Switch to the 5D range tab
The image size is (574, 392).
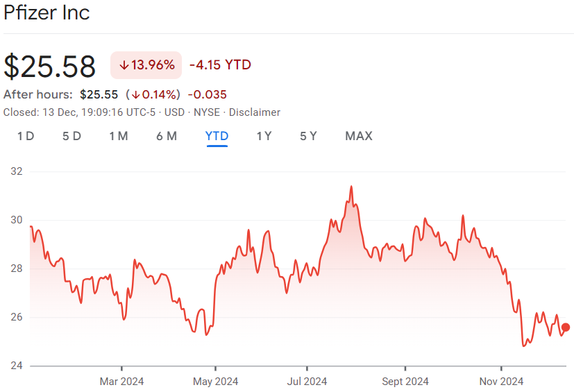[71, 136]
